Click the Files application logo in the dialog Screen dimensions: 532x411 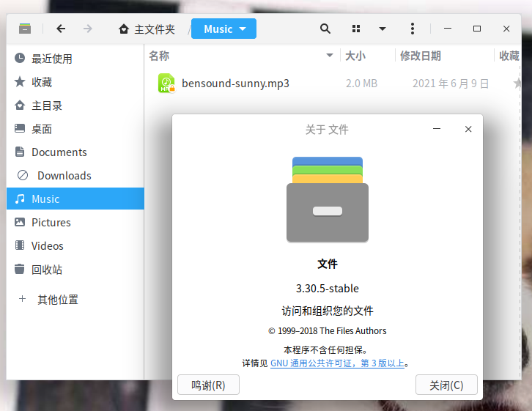point(328,199)
